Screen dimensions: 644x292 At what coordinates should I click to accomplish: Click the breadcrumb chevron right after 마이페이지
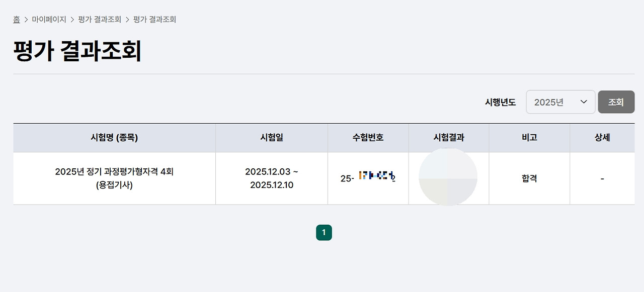[72, 20]
